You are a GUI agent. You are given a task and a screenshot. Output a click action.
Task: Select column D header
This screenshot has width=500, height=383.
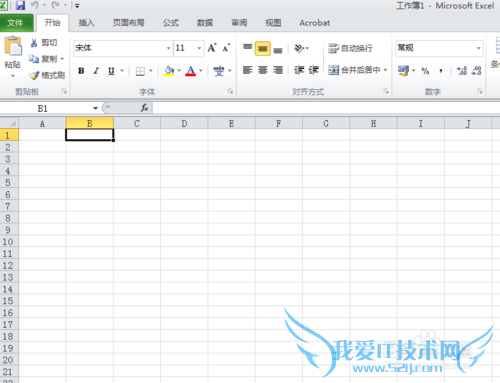(184, 124)
